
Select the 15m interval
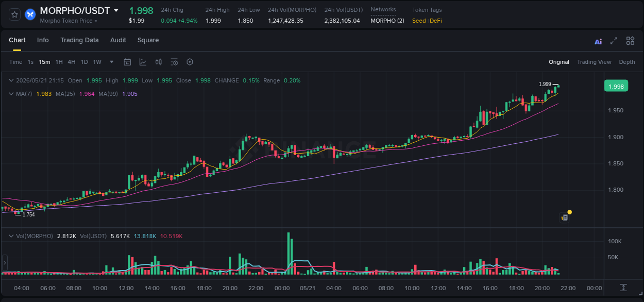pyautogui.click(x=44, y=62)
